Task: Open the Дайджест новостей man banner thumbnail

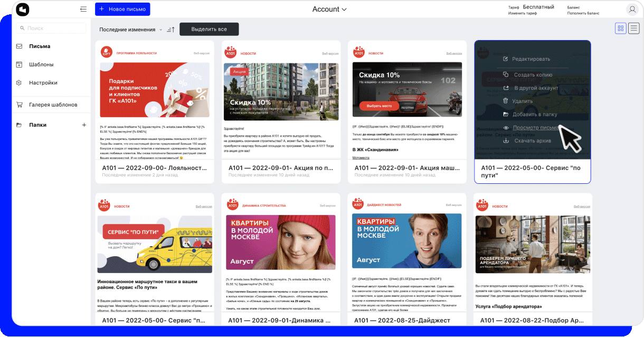Action: tap(406, 241)
